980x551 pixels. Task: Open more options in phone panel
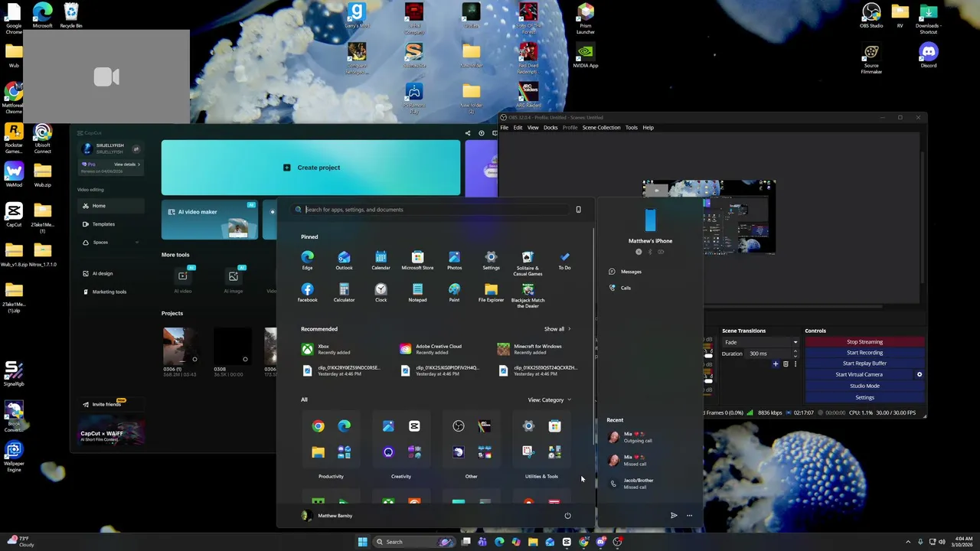[x=689, y=516]
